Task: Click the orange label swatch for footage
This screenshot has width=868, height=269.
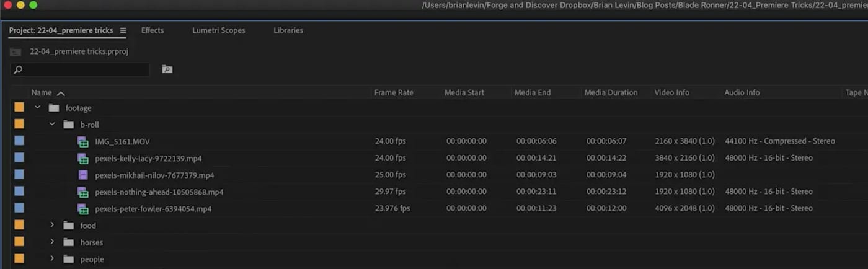Action: click(x=19, y=107)
